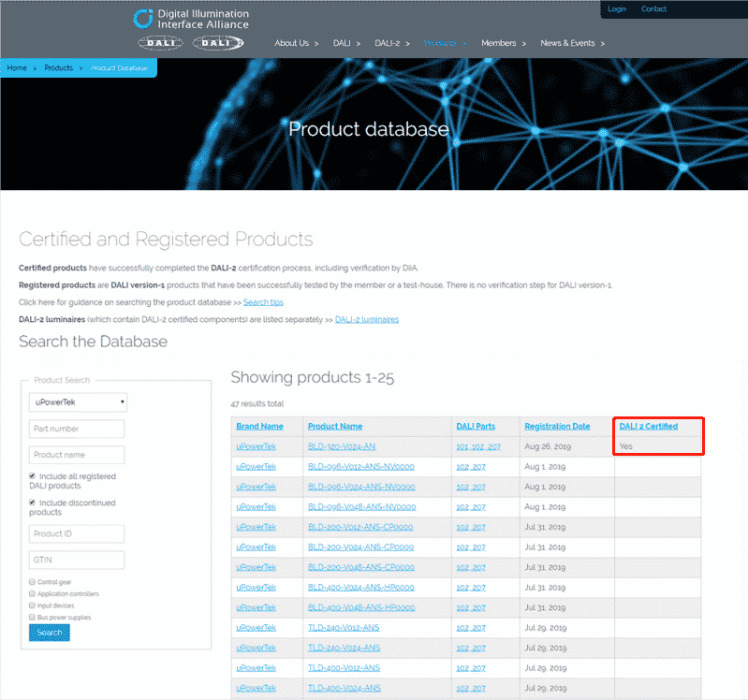Open the News & Events menu
The height and width of the screenshot is (700, 748).
point(567,43)
